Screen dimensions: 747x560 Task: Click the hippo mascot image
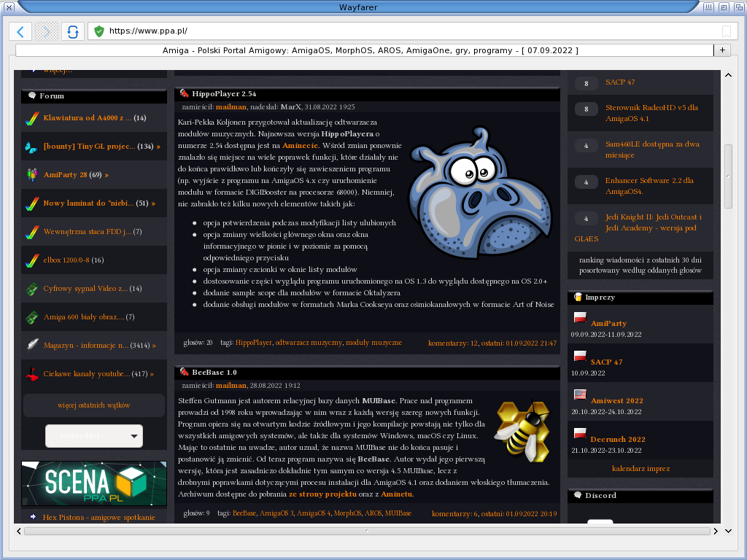coord(480,192)
